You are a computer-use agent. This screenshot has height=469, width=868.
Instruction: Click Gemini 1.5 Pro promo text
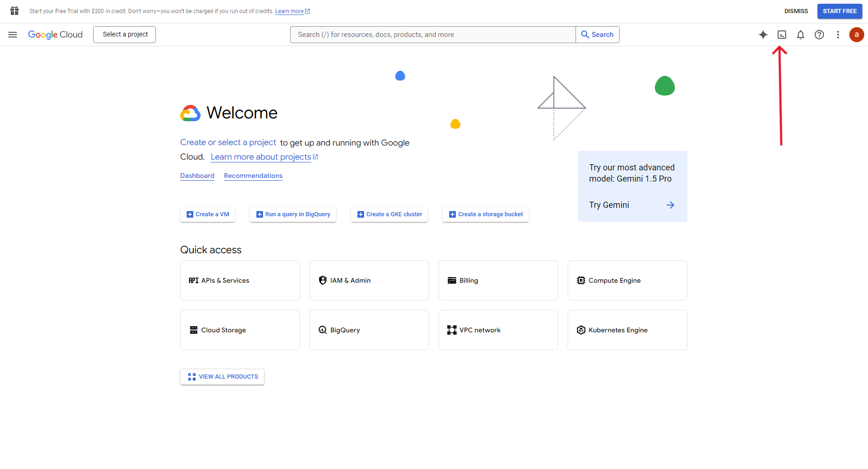(x=632, y=173)
